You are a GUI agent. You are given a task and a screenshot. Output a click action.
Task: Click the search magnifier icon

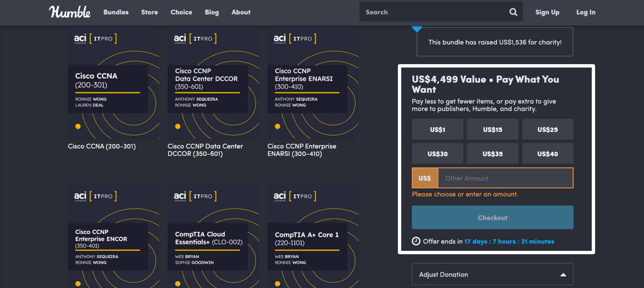(x=513, y=12)
